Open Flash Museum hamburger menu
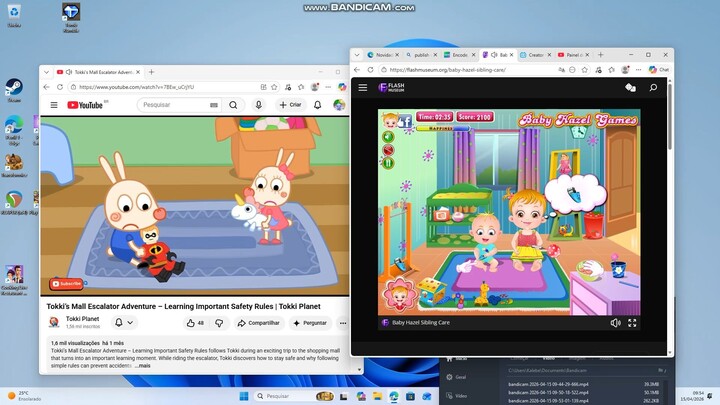Screen dimensions: 720x405 [363, 88]
